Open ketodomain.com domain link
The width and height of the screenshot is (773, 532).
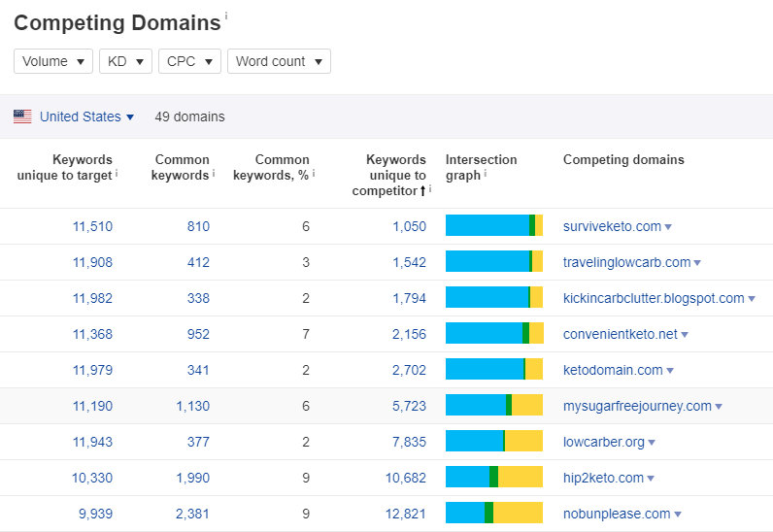coord(613,370)
